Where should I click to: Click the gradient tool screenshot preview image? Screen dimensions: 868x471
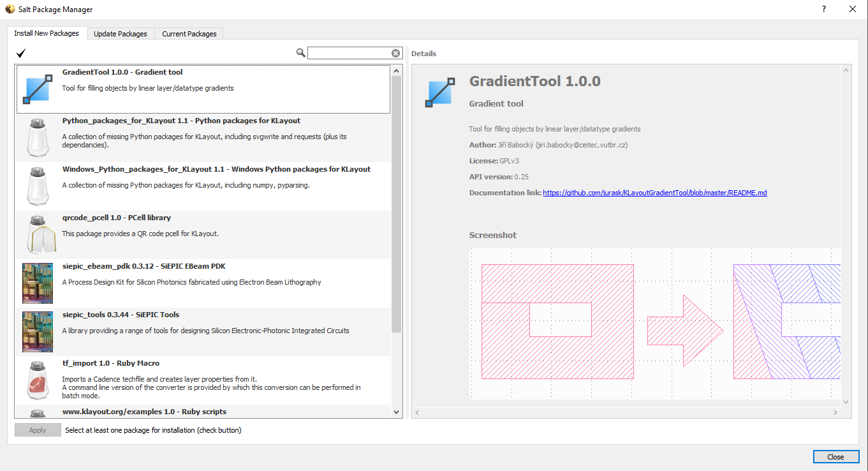pos(655,322)
